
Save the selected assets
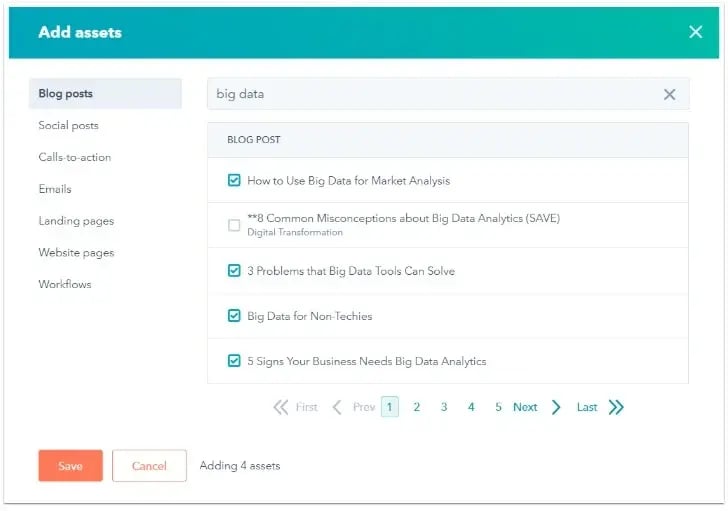71,466
